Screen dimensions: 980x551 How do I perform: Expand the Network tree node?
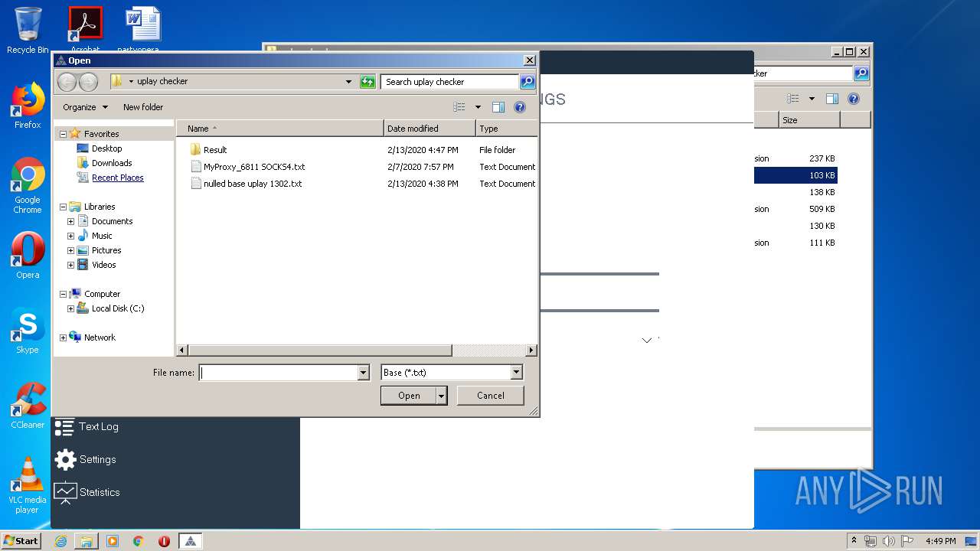[x=63, y=337]
